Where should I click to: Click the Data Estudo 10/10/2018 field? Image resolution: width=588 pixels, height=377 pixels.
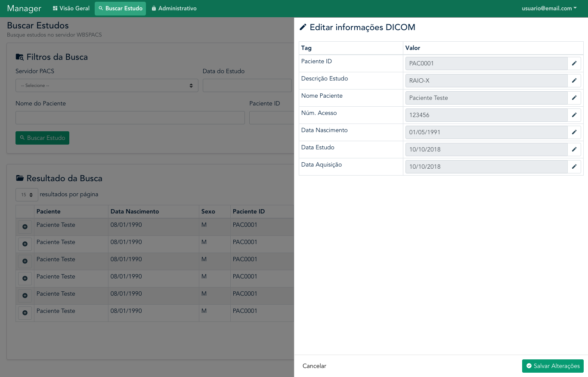tap(486, 149)
